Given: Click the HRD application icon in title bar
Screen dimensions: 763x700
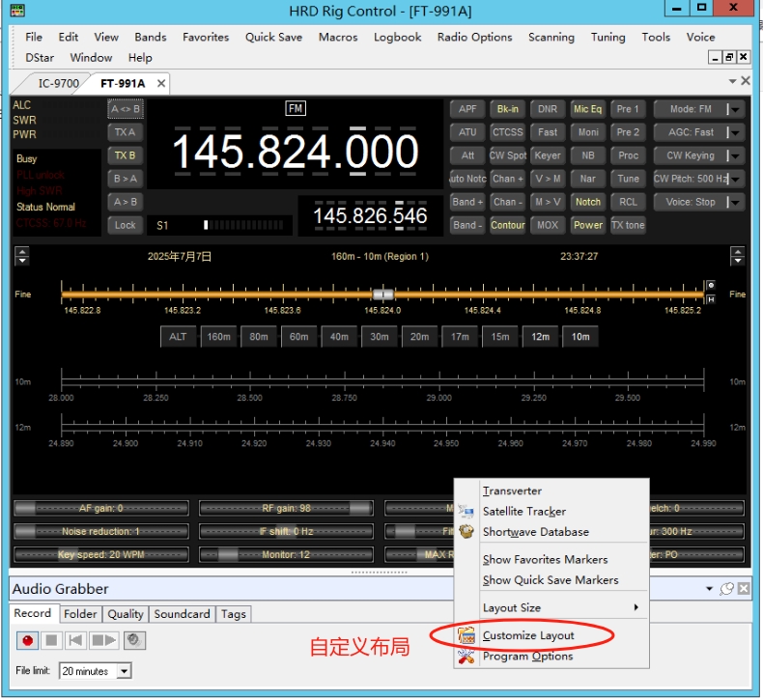Looking at the screenshot, I should pyautogui.click(x=17, y=11).
